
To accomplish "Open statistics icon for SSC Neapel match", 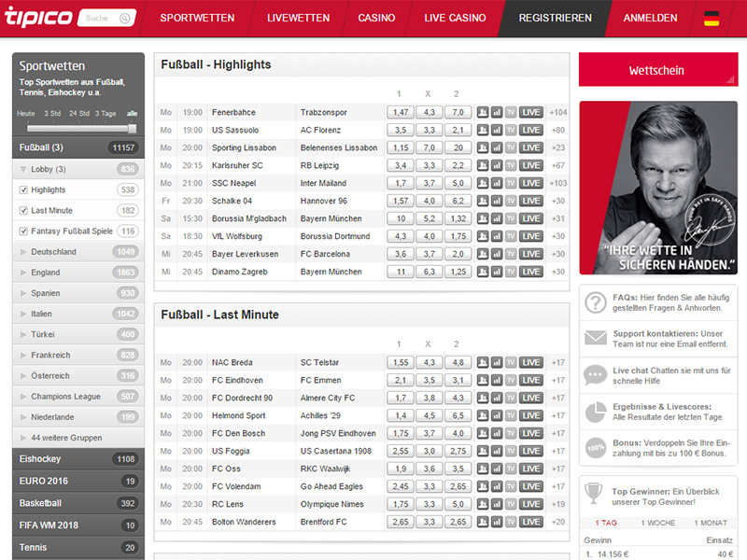I will 497,183.
